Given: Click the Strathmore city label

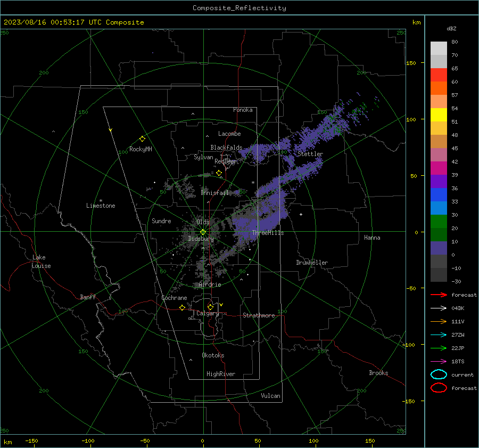Looking at the screenshot, I should pyautogui.click(x=259, y=315).
